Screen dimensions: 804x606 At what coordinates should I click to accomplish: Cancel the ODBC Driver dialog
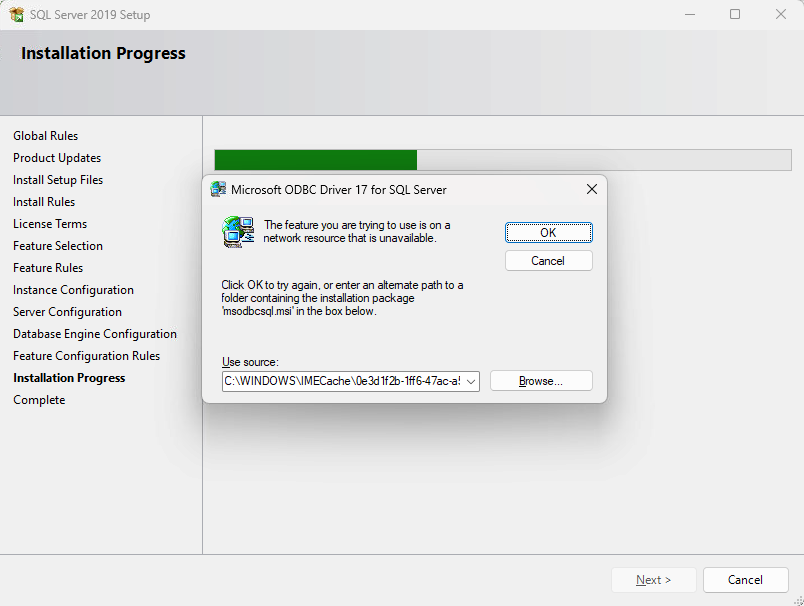pos(548,261)
